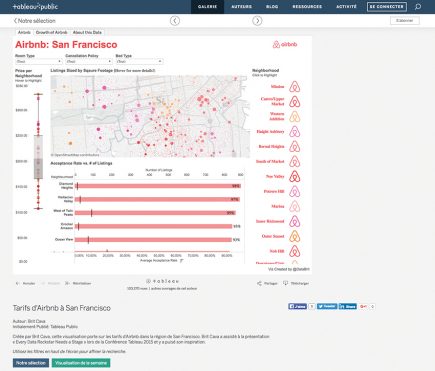Click the Télécharger download icon
The width and height of the screenshot is (435, 371).
pyautogui.click(x=286, y=283)
